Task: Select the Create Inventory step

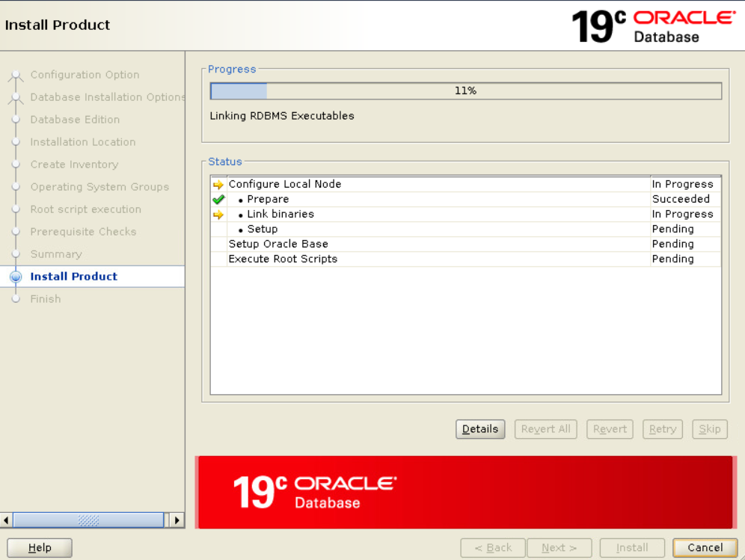Action: click(74, 164)
